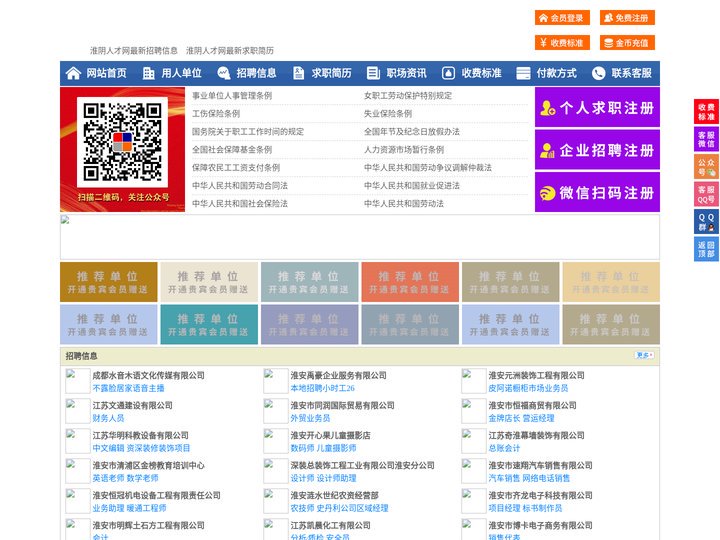Open job 不露脸居家语音主播

[129, 388]
